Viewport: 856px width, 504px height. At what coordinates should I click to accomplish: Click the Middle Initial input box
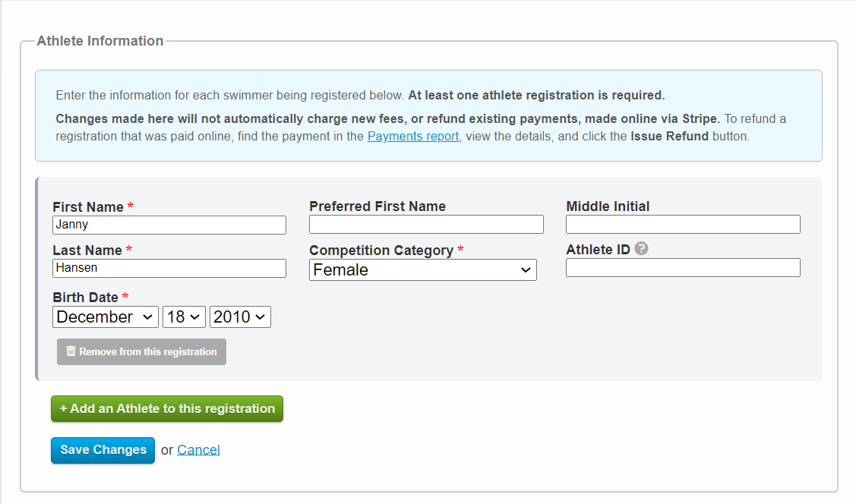click(682, 224)
